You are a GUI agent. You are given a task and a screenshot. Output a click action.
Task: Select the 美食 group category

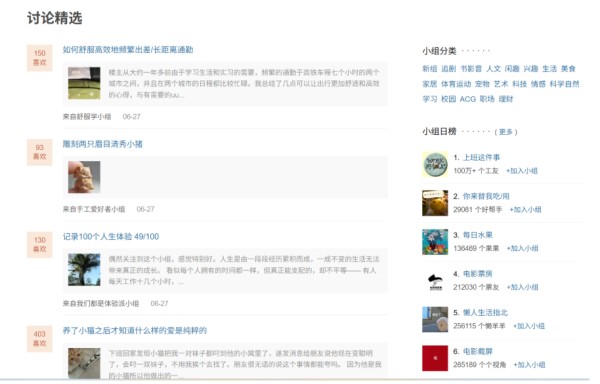click(x=568, y=69)
